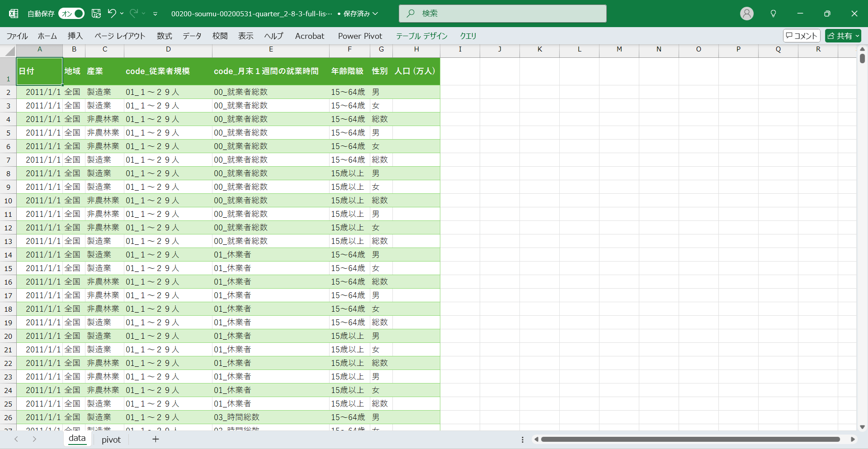Add a new sheet with plus icon

tap(156, 439)
